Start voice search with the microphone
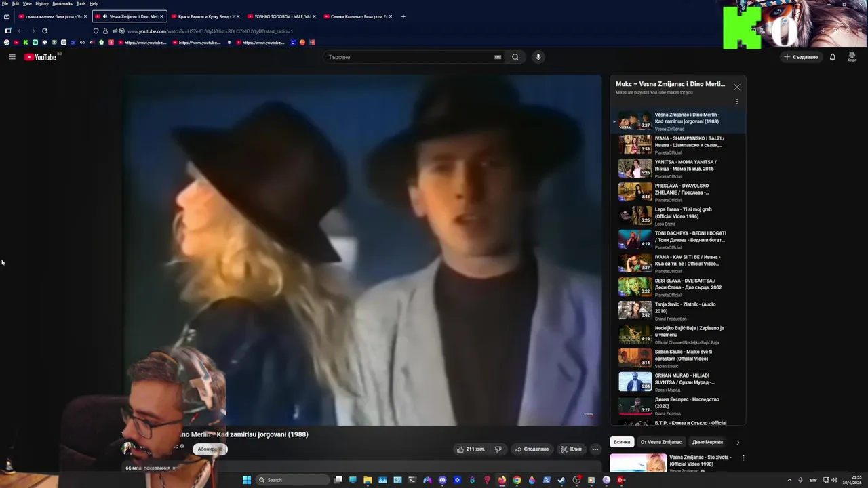Screen dimensions: 868x488 538,57
